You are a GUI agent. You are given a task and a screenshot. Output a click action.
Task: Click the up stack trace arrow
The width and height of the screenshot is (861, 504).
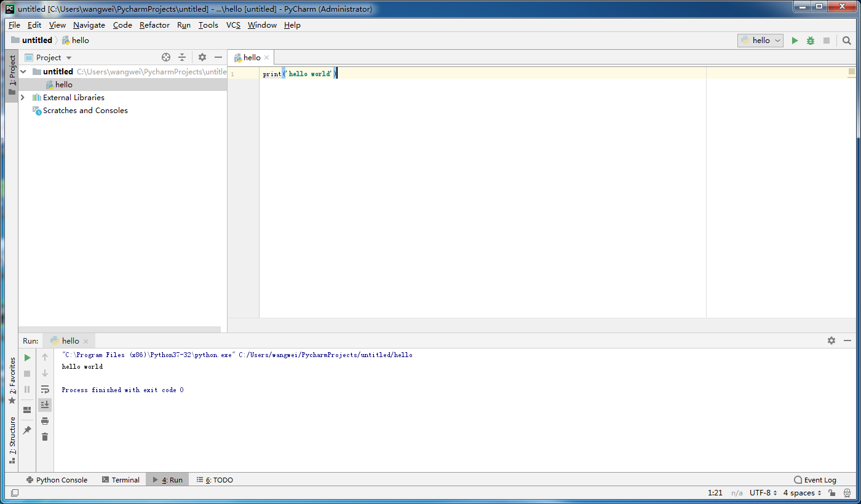pos(45,357)
